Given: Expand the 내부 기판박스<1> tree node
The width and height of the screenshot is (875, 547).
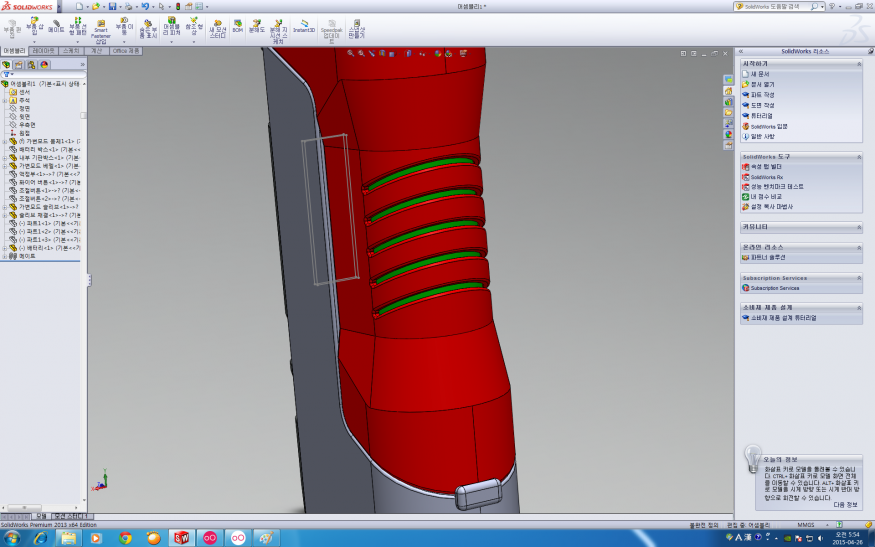Looking at the screenshot, I should click(x=5, y=158).
